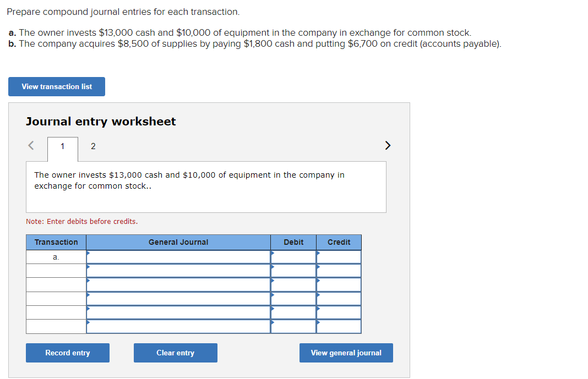Click Record entry to save the journal entry
Viewport: 588px width, 379px height.
coord(67,353)
